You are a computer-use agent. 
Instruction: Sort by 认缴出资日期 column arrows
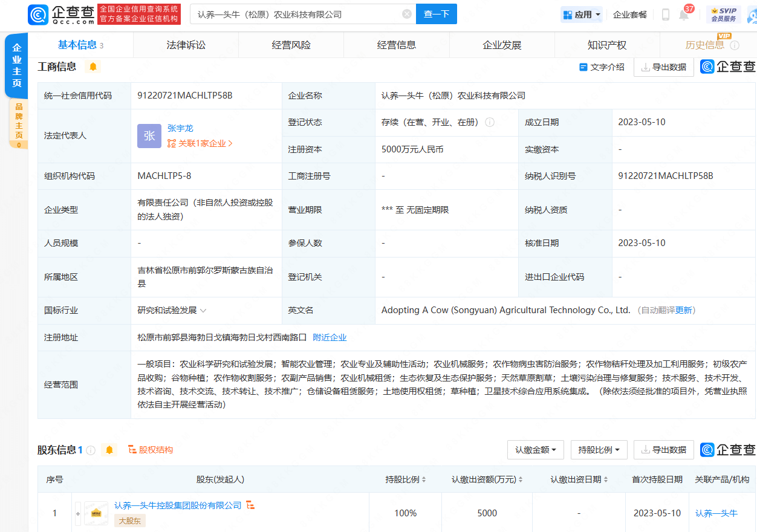606,479
